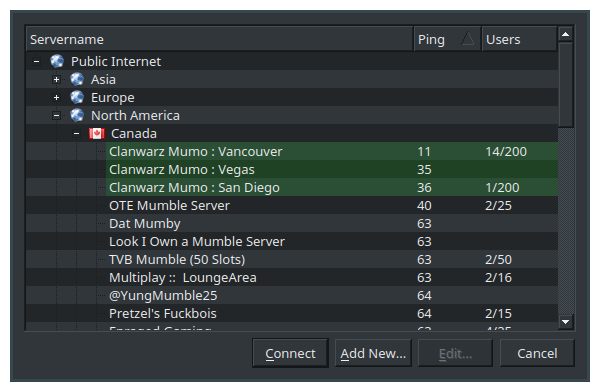Collapse the Public Internet tree node

point(36,61)
